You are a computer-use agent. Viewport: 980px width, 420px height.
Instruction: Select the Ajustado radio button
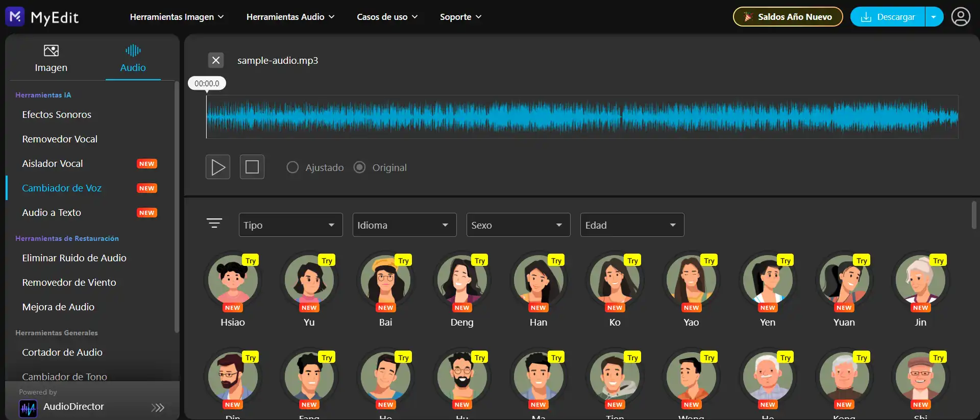pyautogui.click(x=292, y=167)
